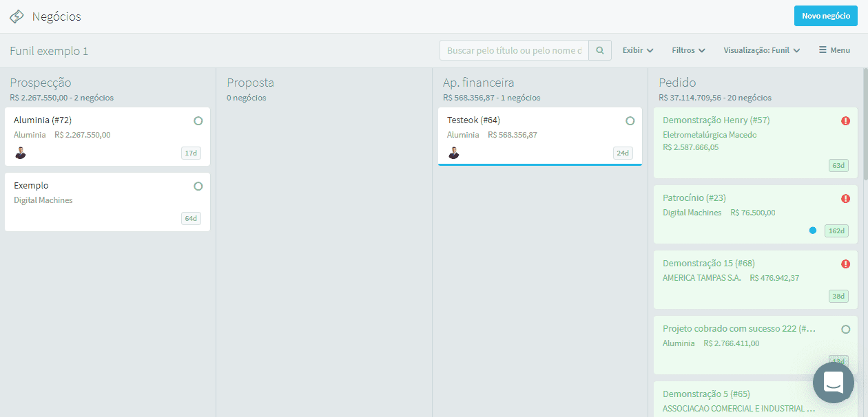Open the Visualização: Funil dropdown
The width and height of the screenshot is (868, 417).
[x=761, y=50]
